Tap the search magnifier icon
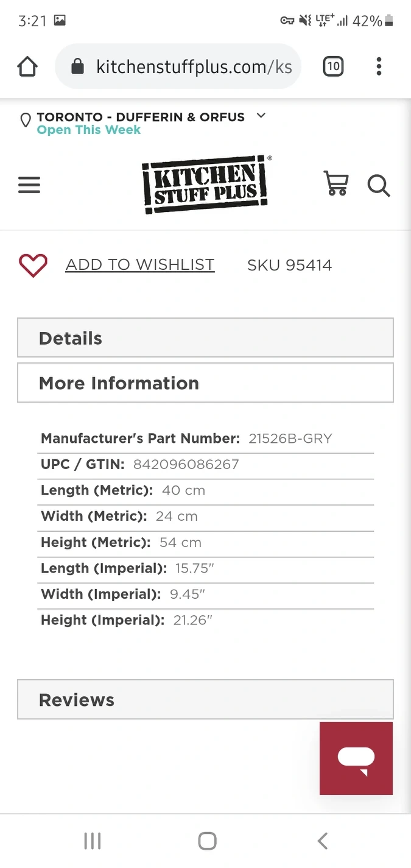411x868 pixels. pyautogui.click(x=379, y=185)
